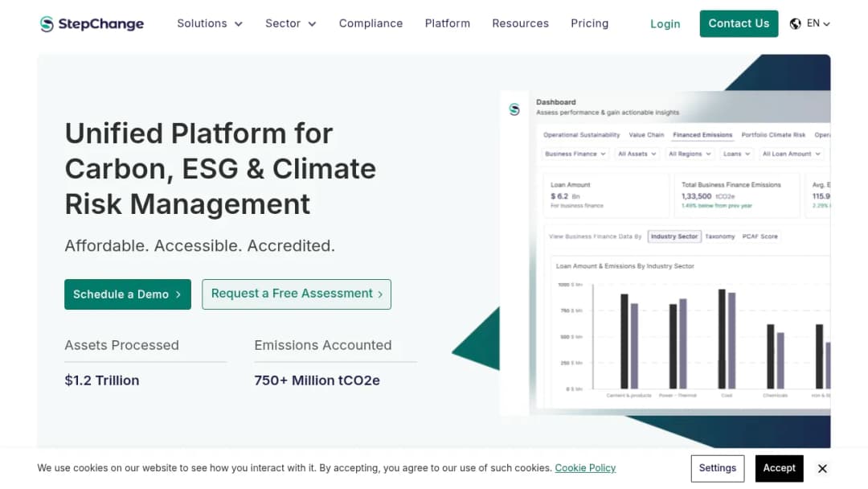Visit the Pricing page
The width and height of the screenshot is (868, 489).
[590, 24]
